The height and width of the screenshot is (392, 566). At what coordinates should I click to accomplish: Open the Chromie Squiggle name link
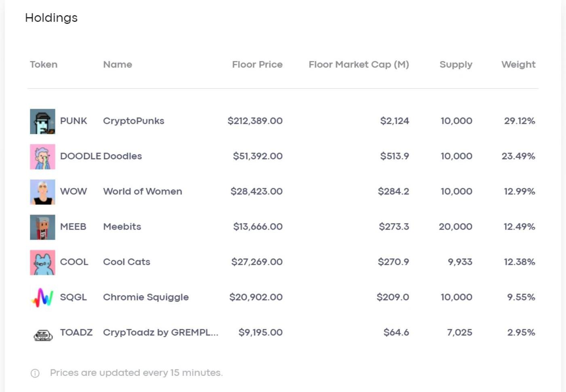tap(146, 297)
